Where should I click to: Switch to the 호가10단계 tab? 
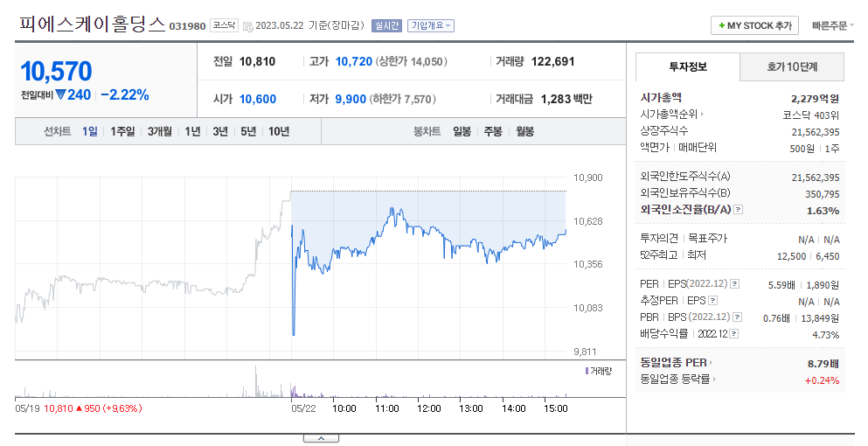792,67
